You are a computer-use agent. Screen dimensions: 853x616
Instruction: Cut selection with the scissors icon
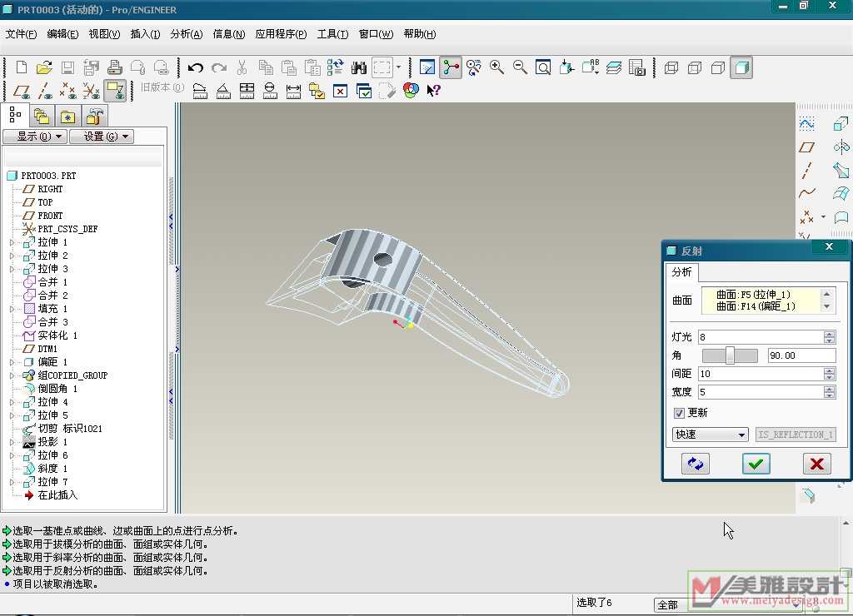click(x=242, y=67)
